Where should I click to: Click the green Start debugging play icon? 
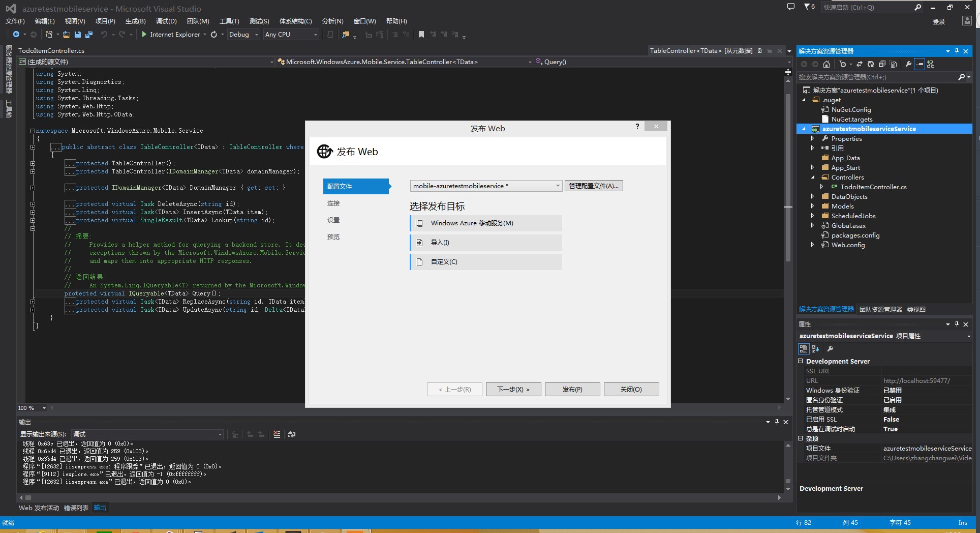[144, 34]
